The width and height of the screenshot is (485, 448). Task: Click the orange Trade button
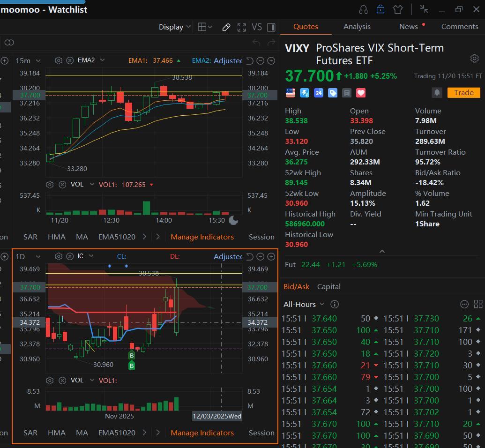tap(463, 92)
